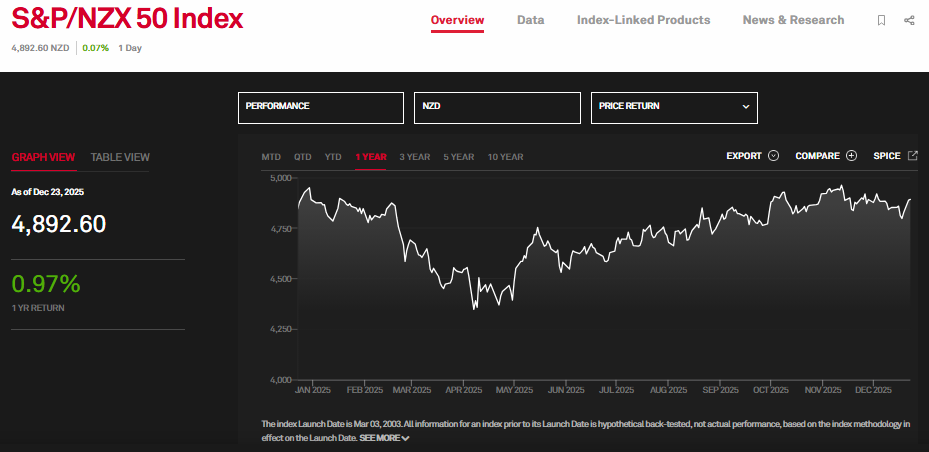Click AUG 2025 axis label
Image resolution: width=929 pixels, height=452 pixels.
coord(668,390)
